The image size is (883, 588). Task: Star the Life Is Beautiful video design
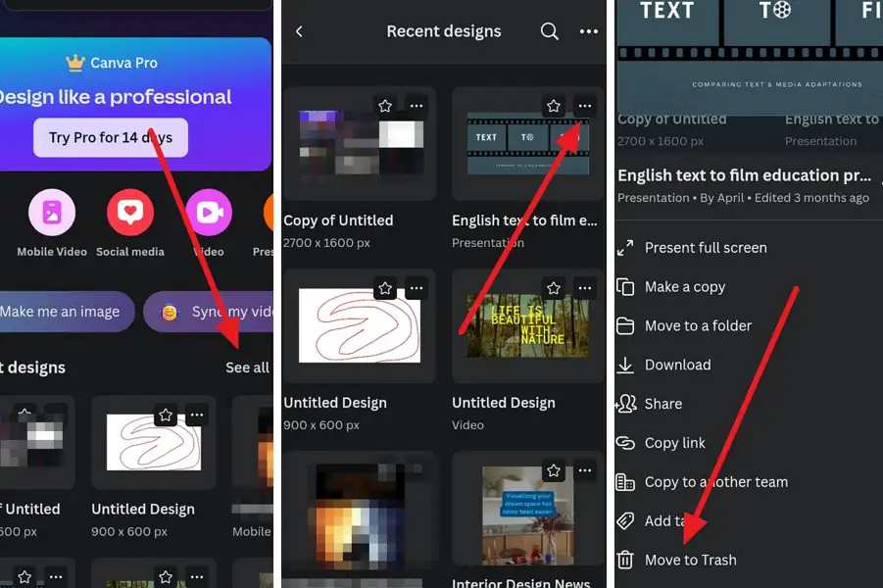(x=554, y=288)
